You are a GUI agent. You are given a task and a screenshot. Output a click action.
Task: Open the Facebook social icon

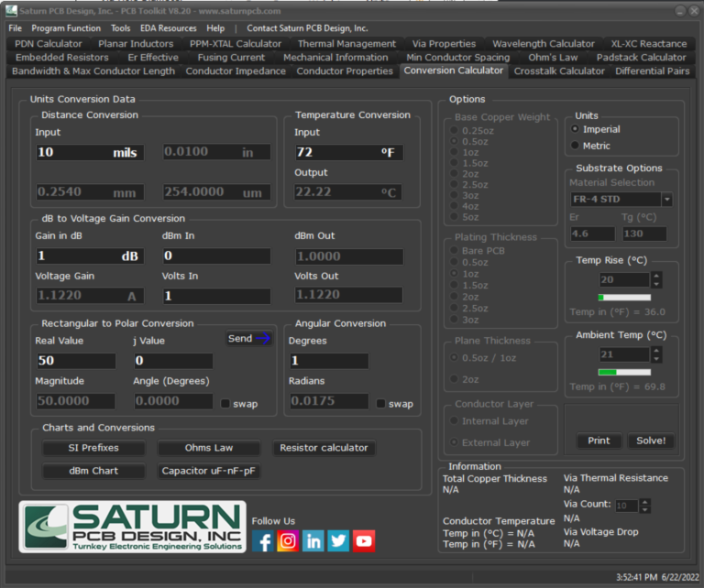263,541
